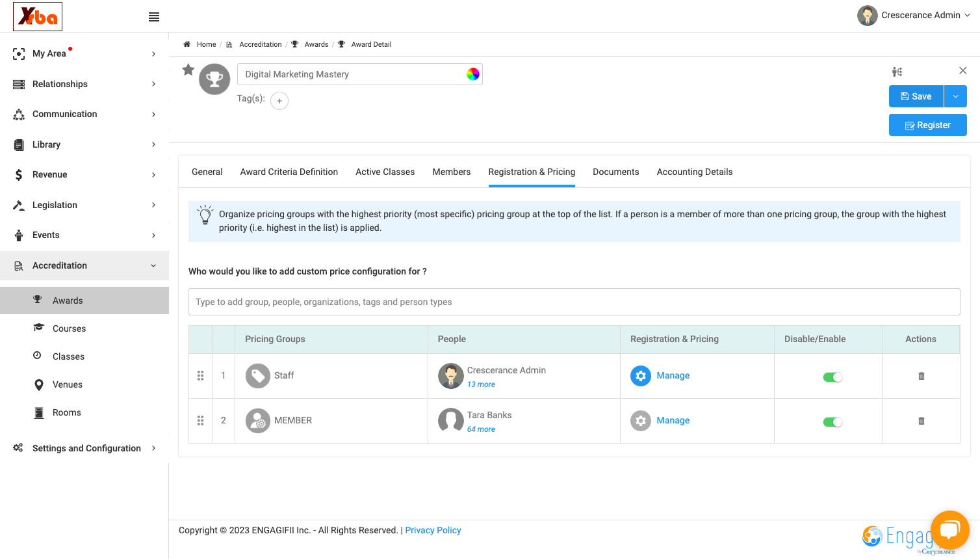Open Courses in the sidebar

click(x=84, y=328)
